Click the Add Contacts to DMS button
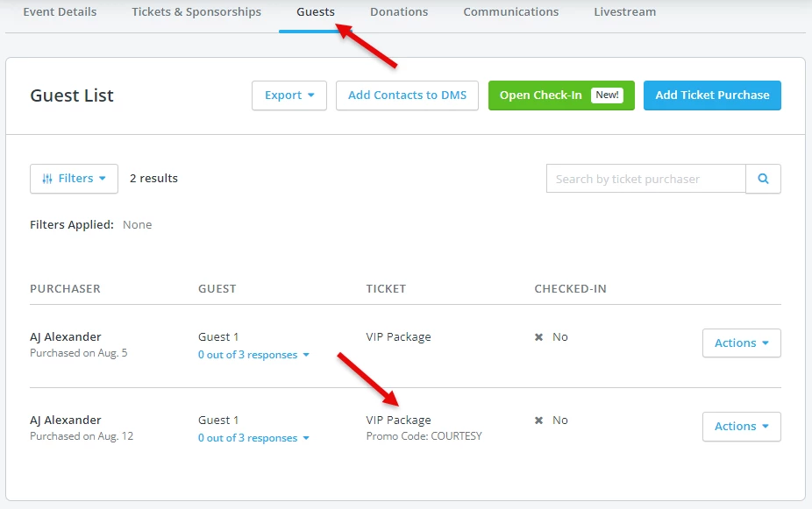This screenshot has height=509, width=812. point(407,95)
